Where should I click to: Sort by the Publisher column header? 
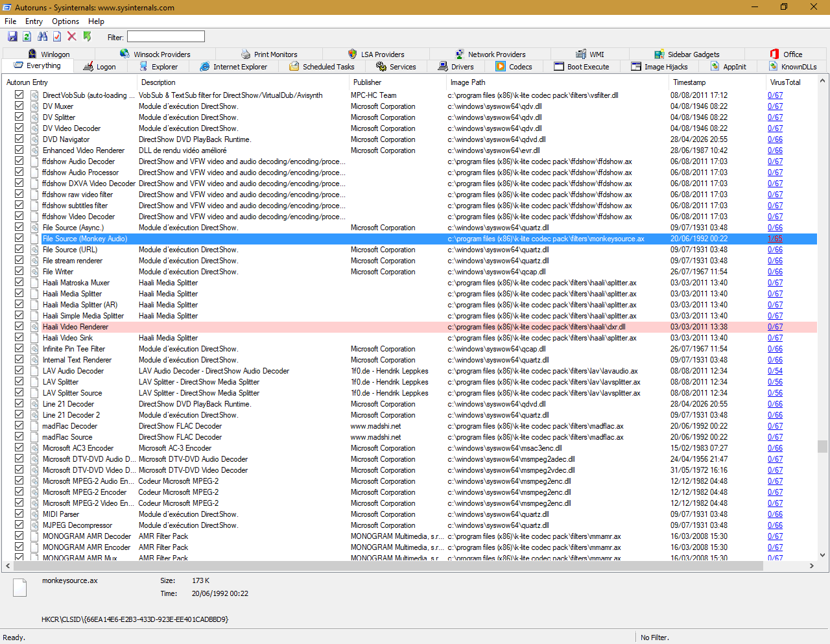[397, 82]
